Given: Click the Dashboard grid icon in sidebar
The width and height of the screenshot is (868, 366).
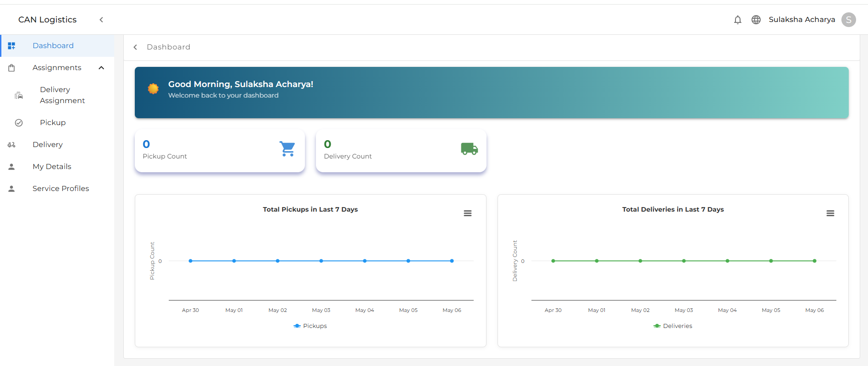Looking at the screenshot, I should (x=11, y=46).
